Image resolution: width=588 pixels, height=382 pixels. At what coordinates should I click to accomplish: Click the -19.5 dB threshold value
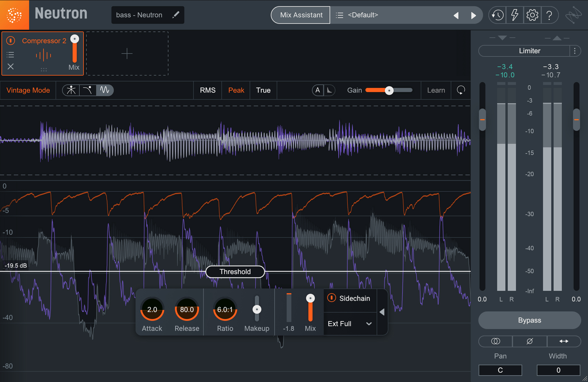(x=16, y=266)
